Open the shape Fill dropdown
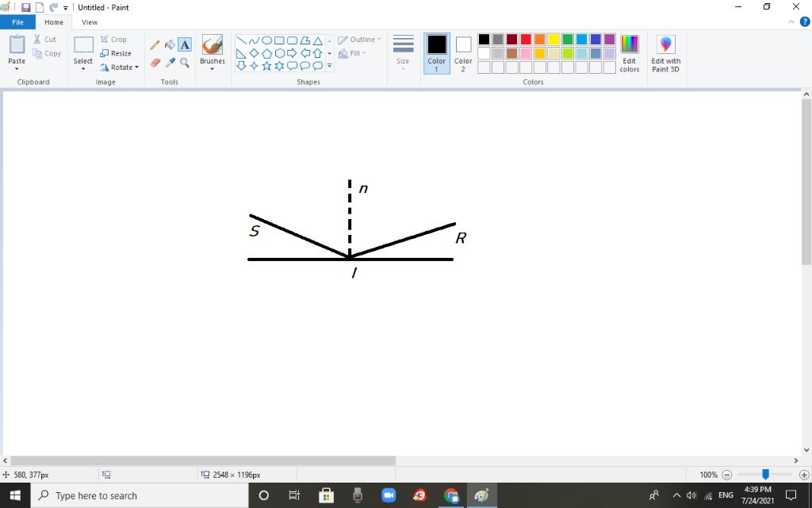This screenshot has width=812, height=508. 352,53
